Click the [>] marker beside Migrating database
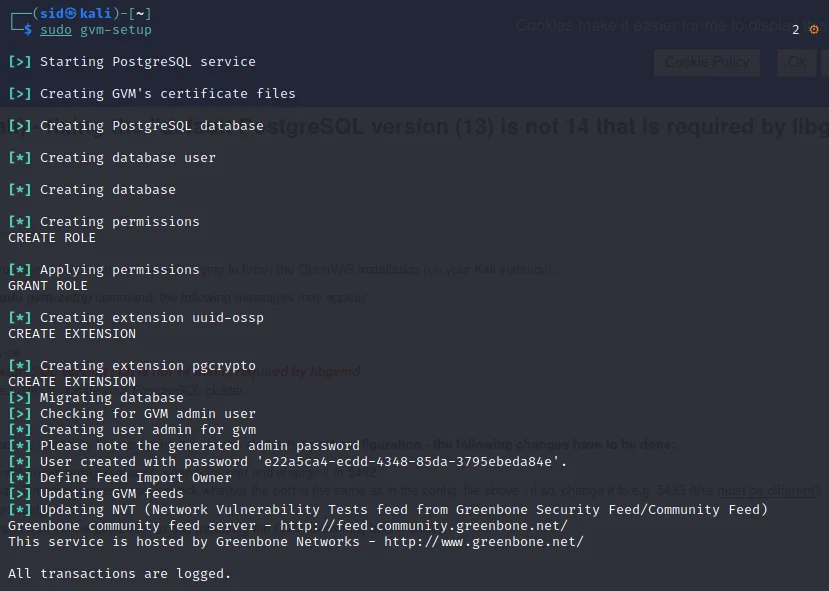Screen dimensions: 829x591 (x=20, y=398)
